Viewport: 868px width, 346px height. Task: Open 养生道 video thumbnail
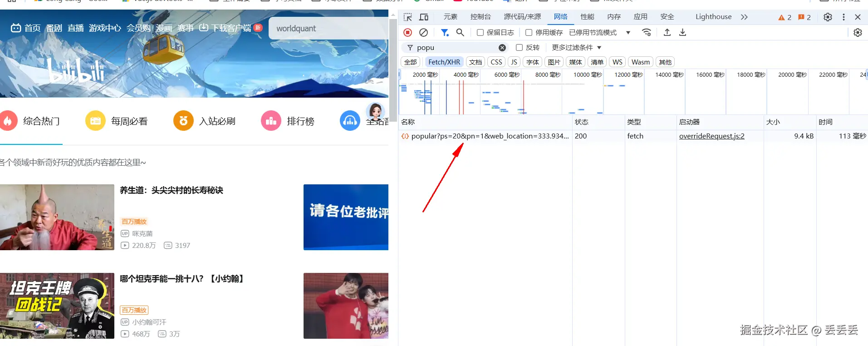(57, 217)
